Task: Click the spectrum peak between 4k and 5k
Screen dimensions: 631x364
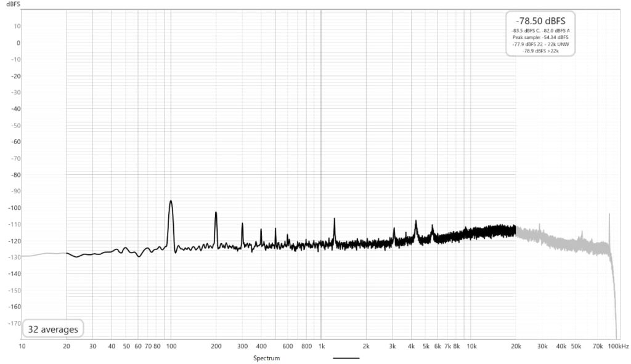Action: (416, 222)
